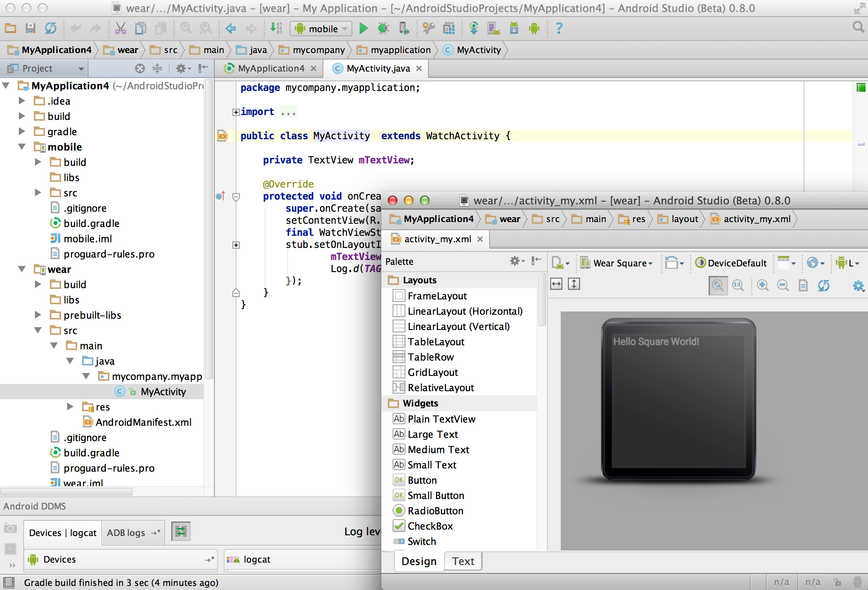
Task: Switch to the Text tab of designer
Action: pos(463,561)
